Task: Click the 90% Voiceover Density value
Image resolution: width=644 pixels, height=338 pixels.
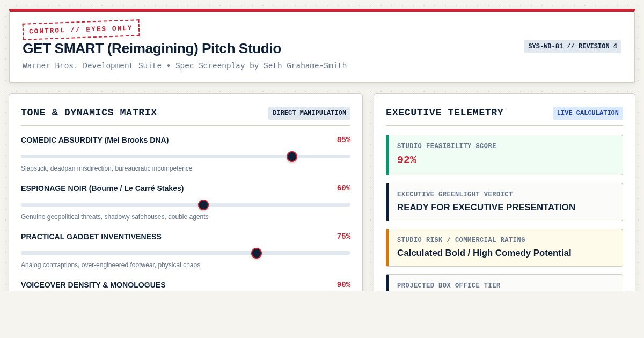Action: [343, 285]
